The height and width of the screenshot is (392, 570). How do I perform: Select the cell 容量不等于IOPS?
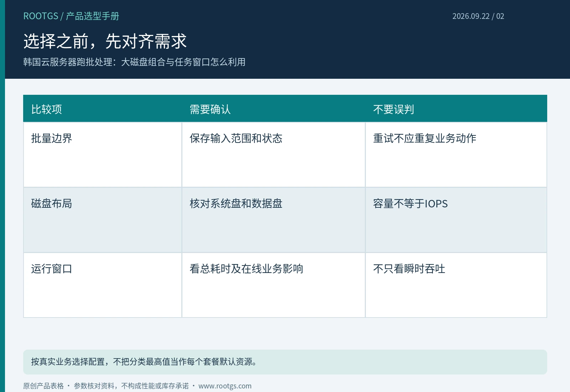tap(456, 220)
